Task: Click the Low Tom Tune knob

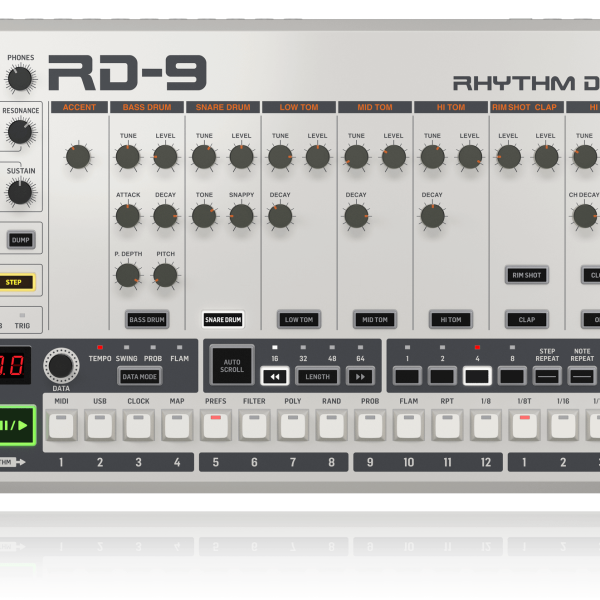Action: pyautogui.click(x=280, y=157)
